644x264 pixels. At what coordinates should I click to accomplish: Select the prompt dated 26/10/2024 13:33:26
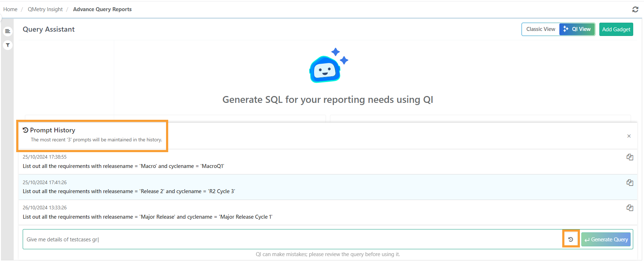(x=328, y=213)
